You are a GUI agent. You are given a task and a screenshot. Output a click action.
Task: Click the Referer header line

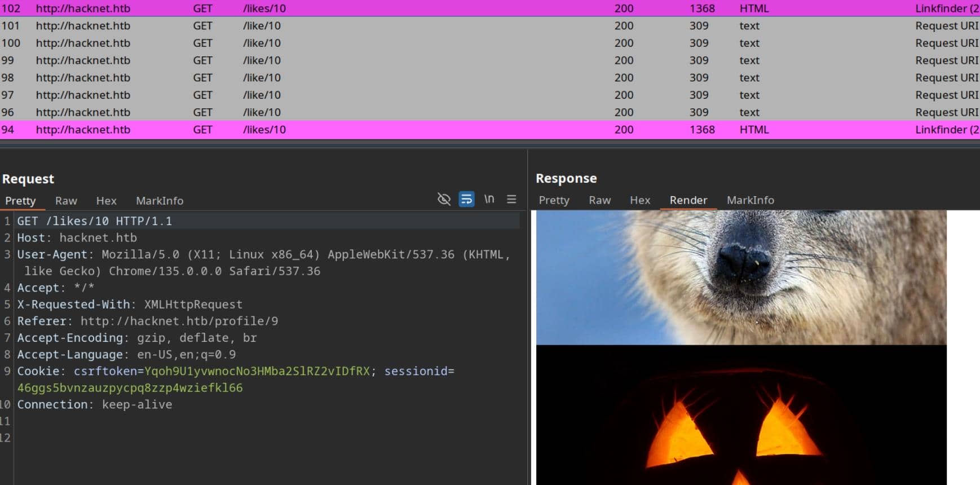pyautogui.click(x=148, y=321)
